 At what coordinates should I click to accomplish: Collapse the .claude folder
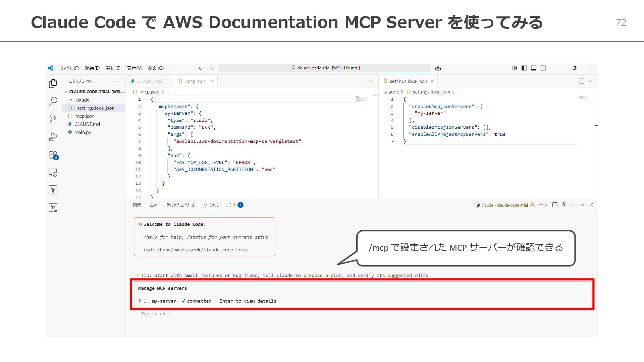point(94,100)
